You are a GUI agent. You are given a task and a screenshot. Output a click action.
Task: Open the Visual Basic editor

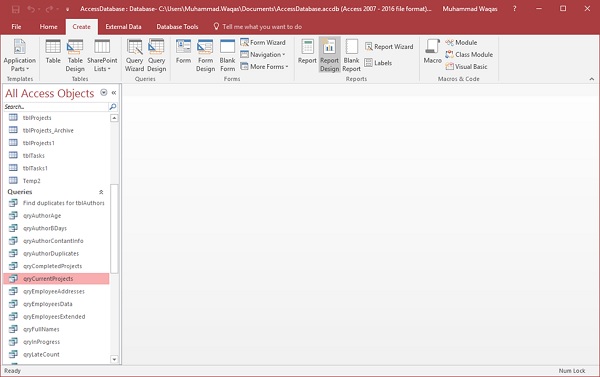pos(466,67)
